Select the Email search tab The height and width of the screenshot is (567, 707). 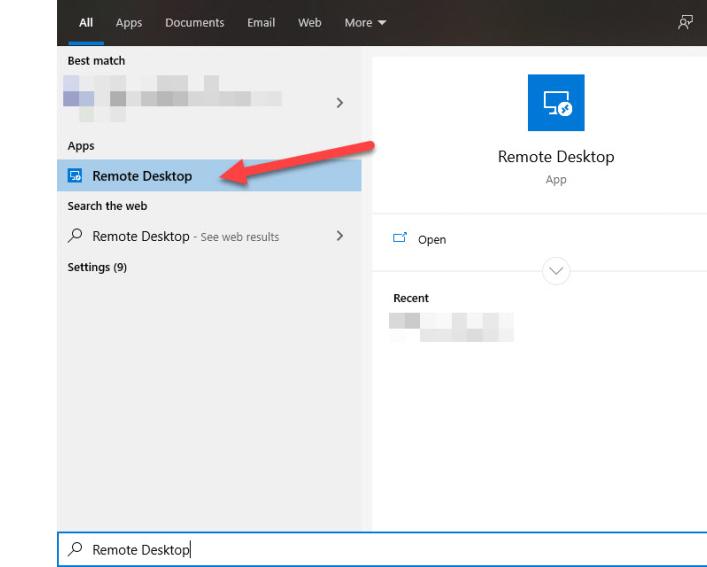click(x=261, y=23)
